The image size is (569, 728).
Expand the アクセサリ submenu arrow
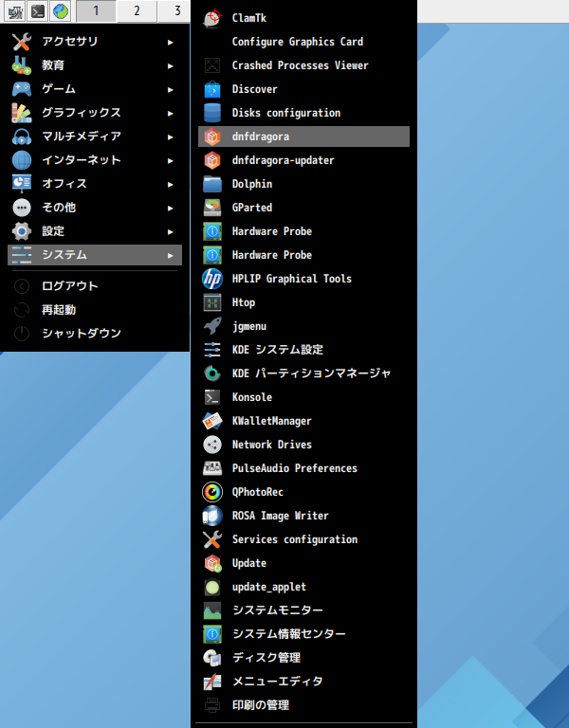[171, 42]
